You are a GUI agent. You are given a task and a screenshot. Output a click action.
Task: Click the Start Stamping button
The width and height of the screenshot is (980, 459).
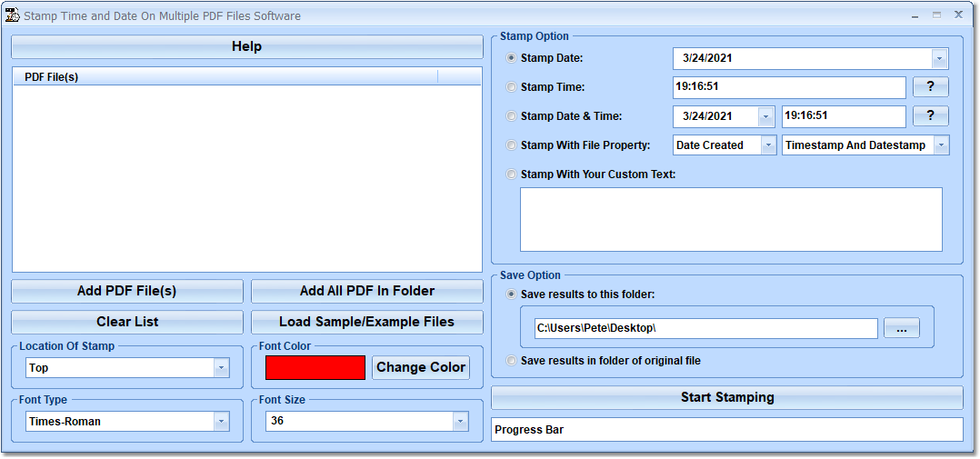click(x=727, y=398)
